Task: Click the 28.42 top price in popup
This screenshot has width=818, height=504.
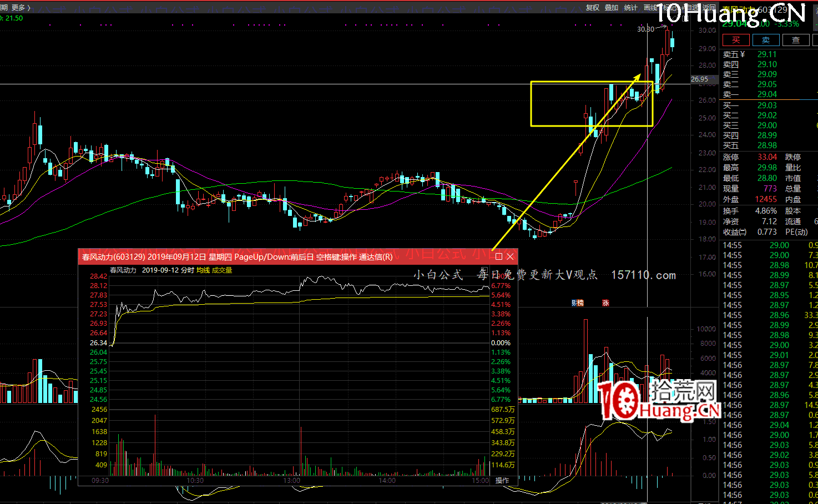Action: pos(99,276)
